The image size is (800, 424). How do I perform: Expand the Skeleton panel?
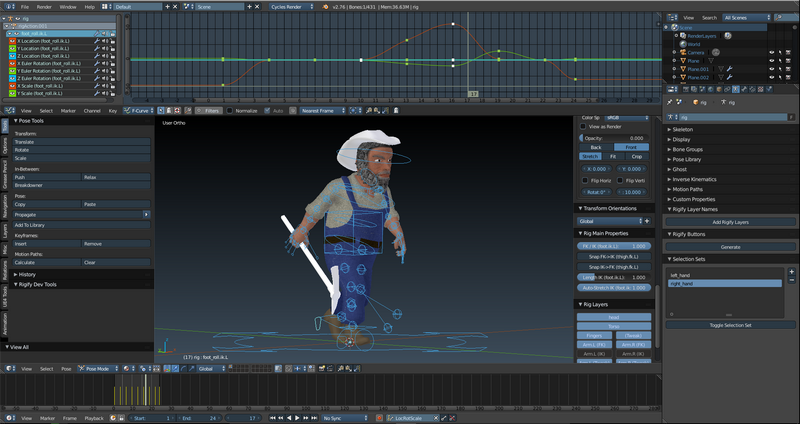pos(683,130)
